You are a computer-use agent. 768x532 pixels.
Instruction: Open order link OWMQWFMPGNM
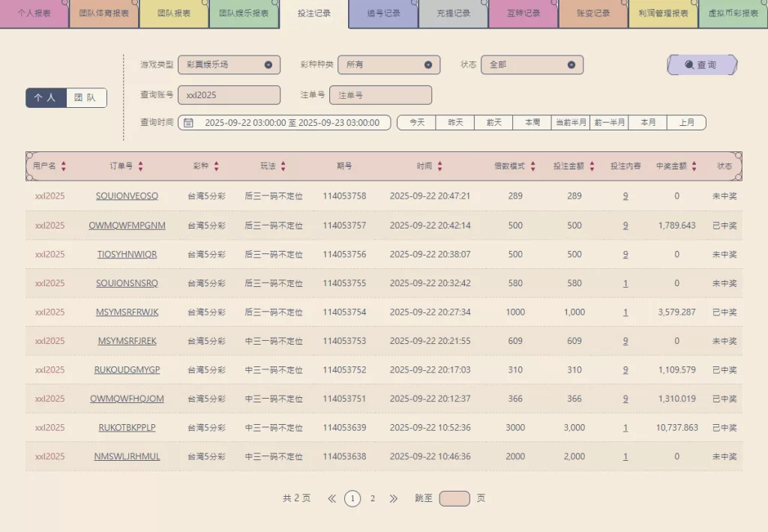(x=127, y=226)
